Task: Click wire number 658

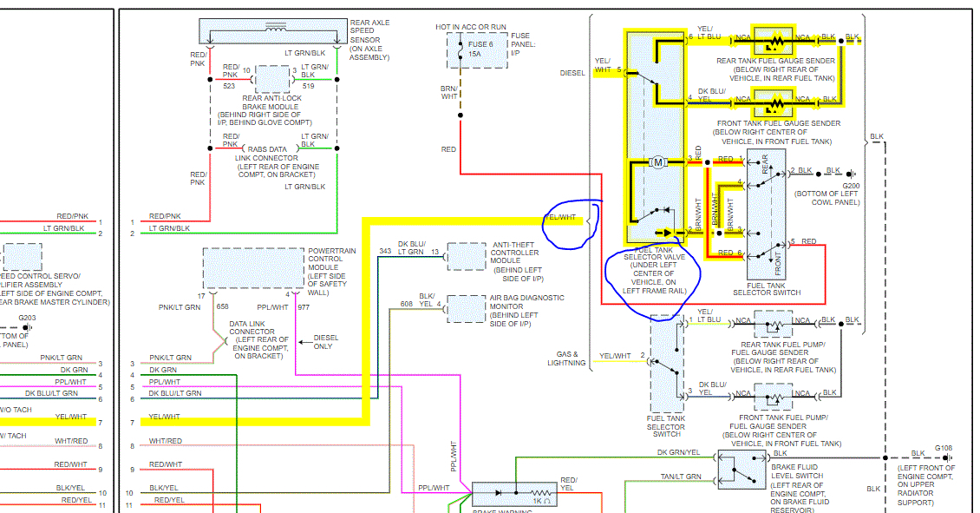Action: tap(223, 306)
